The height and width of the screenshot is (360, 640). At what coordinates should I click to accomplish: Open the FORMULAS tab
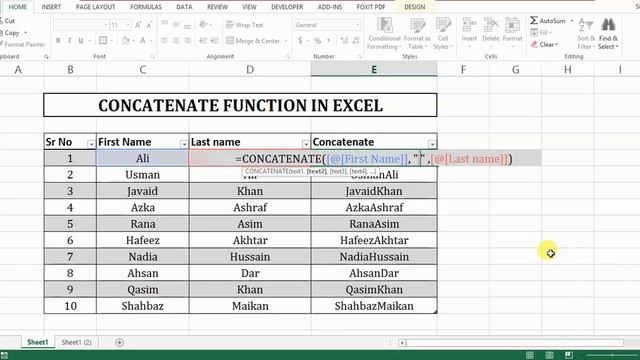pyautogui.click(x=146, y=7)
